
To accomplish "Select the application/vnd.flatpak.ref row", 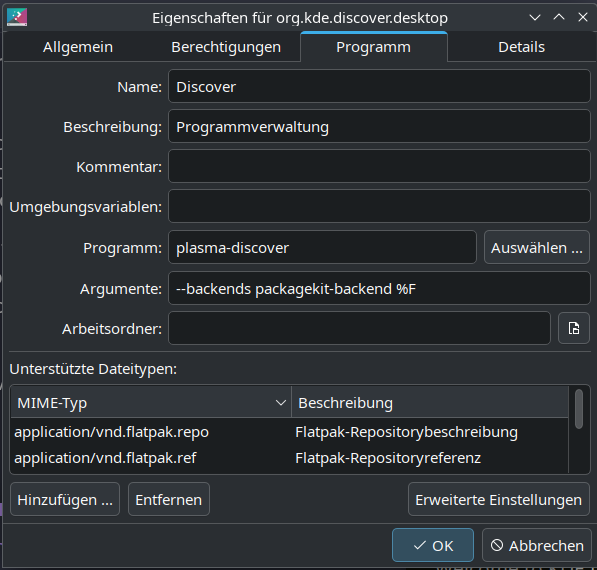I will (x=289, y=458).
